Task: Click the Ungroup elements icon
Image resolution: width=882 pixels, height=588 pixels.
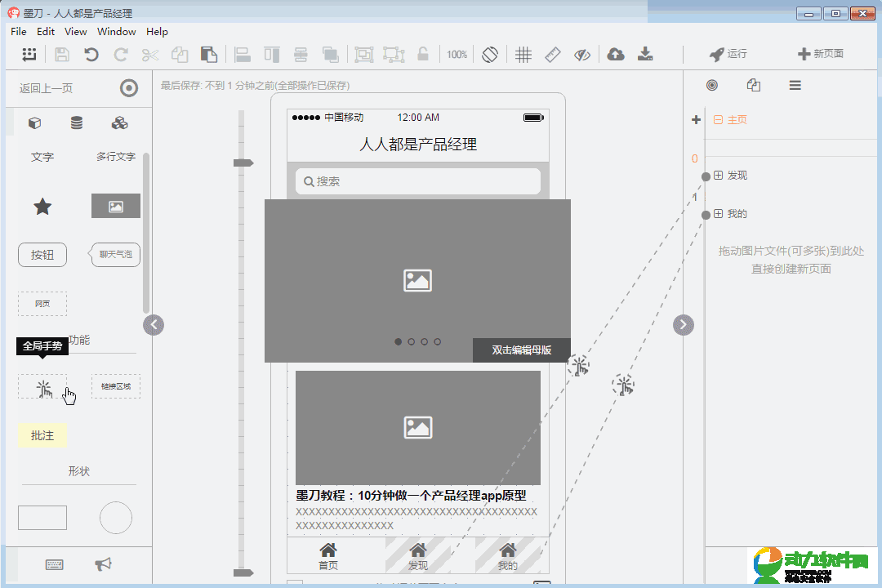Action: (x=394, y=54)
